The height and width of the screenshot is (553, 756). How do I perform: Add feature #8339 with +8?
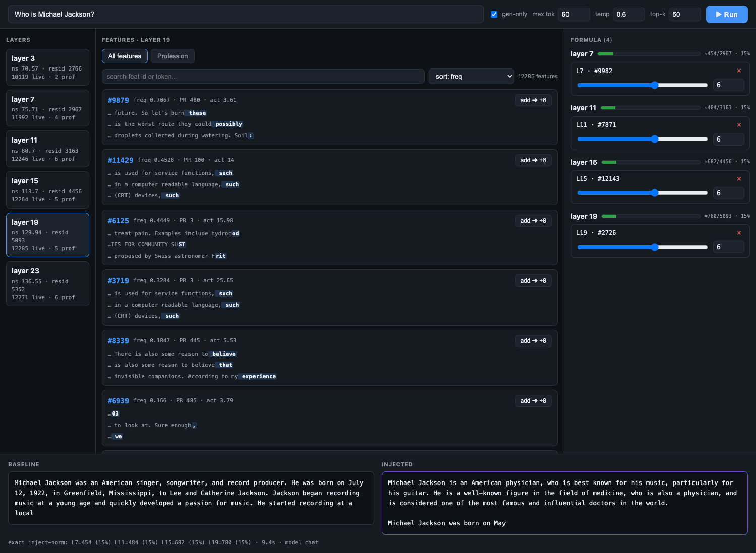click(x=533, y=341)
